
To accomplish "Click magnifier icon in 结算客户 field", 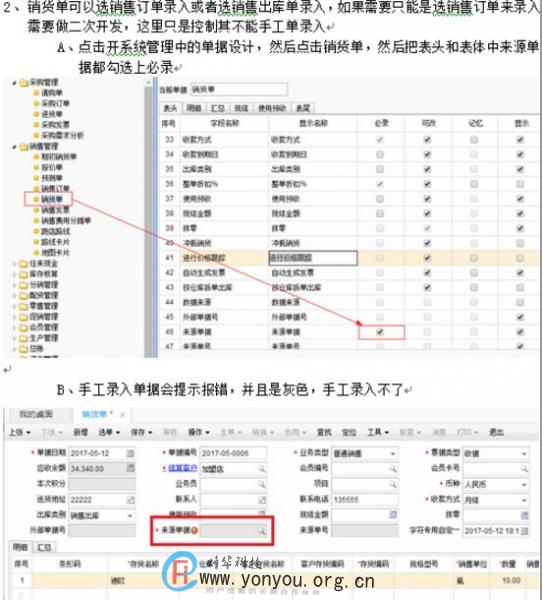I will [262, 468].
